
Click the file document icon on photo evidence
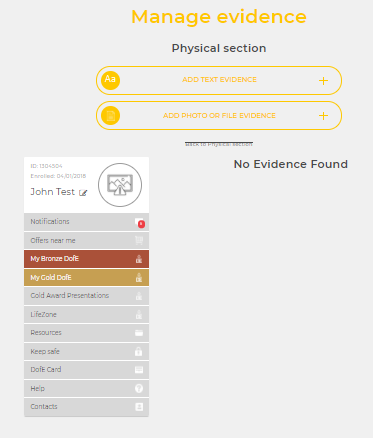(110, 116)
